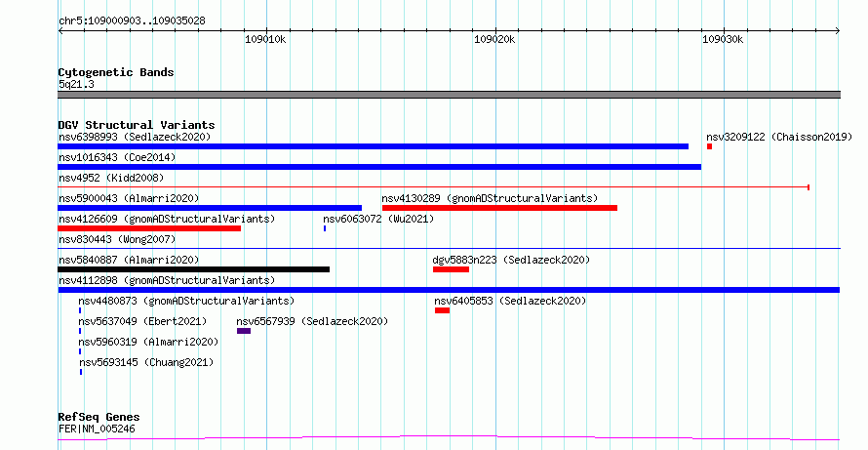The image size is (868, 450).
Task: Select the tiny blue marker under nsv5693145
Action: tap(81, 372)
